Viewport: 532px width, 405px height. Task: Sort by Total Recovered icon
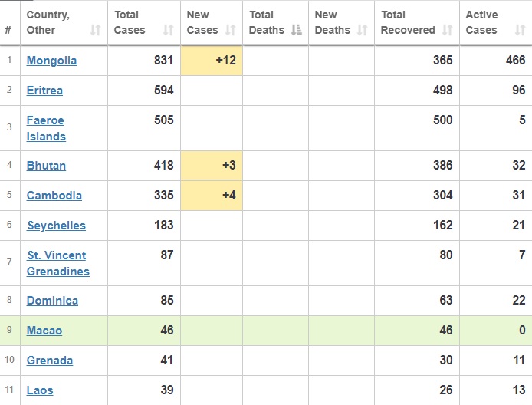click(x=445, y=31)
